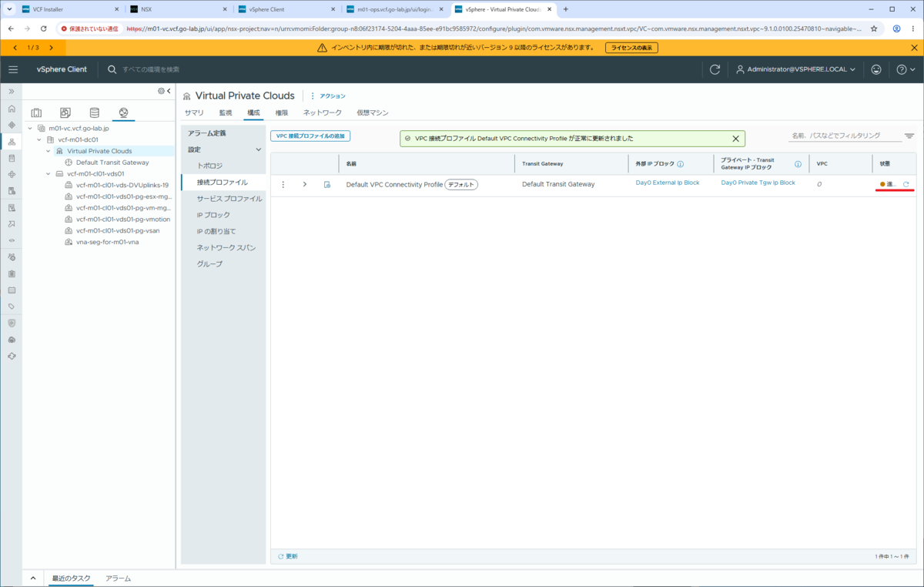This screenshot has width=924, height=587.
Task: Open Events calendar icon in sidebar
Action: (12, 290)
